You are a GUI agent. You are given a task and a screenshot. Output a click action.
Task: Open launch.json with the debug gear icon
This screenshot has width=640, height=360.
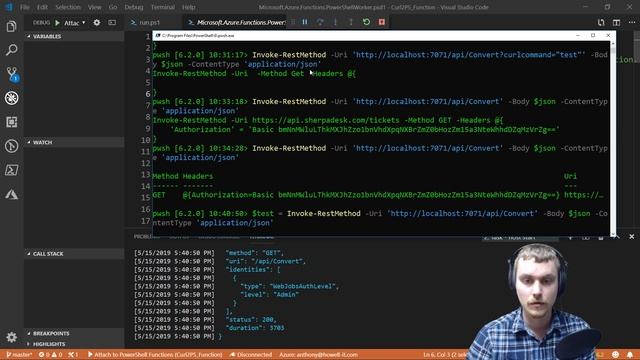click(x=97, y=22)
